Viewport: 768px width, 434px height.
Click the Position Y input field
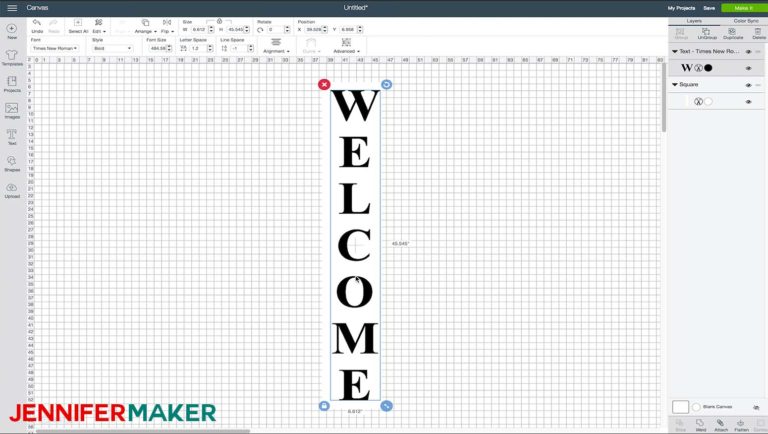point(348,30)
